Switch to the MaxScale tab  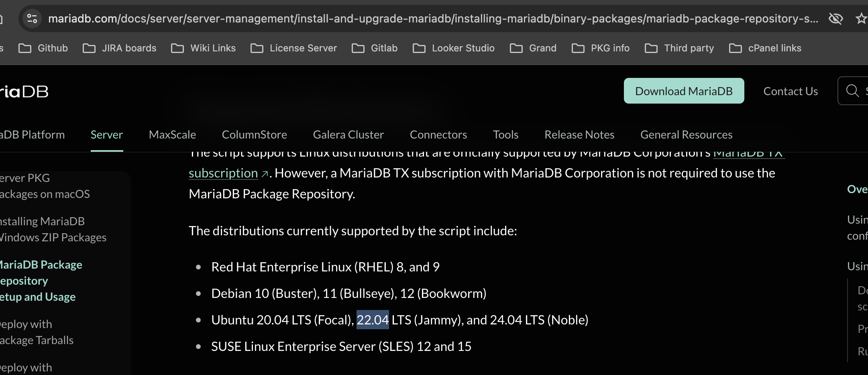(x=172, y=135)
